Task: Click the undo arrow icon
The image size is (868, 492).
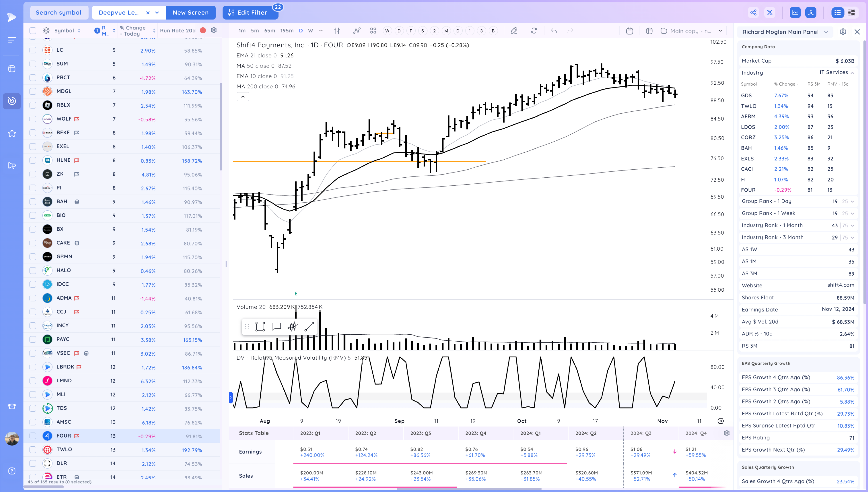Action: tap(554, 31)
